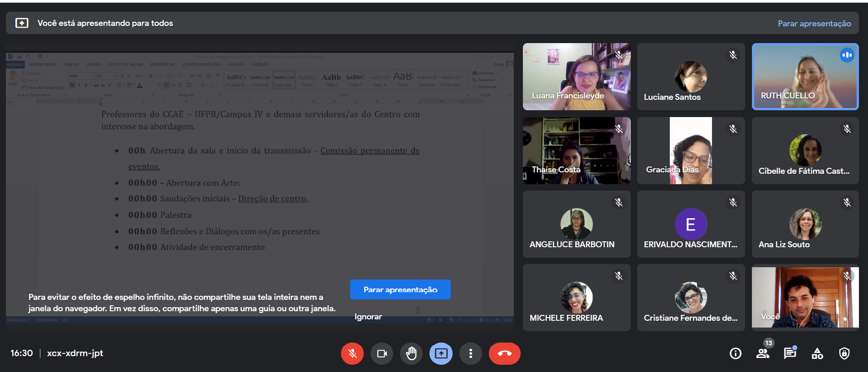Unmute the microphone in the call bar
868x372 pixels.
(x=352, y=353)
